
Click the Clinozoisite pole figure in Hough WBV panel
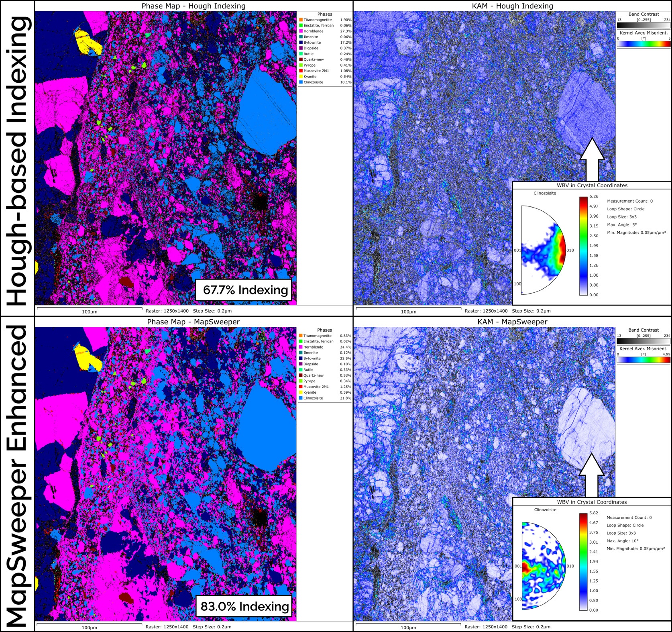543,250
